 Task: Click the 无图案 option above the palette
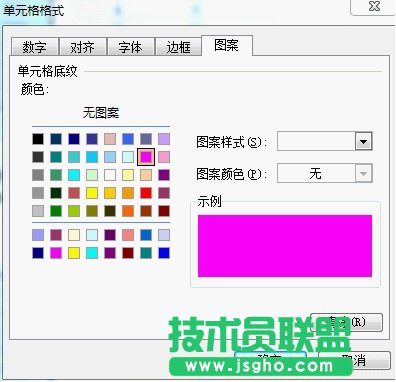point(101,113)
